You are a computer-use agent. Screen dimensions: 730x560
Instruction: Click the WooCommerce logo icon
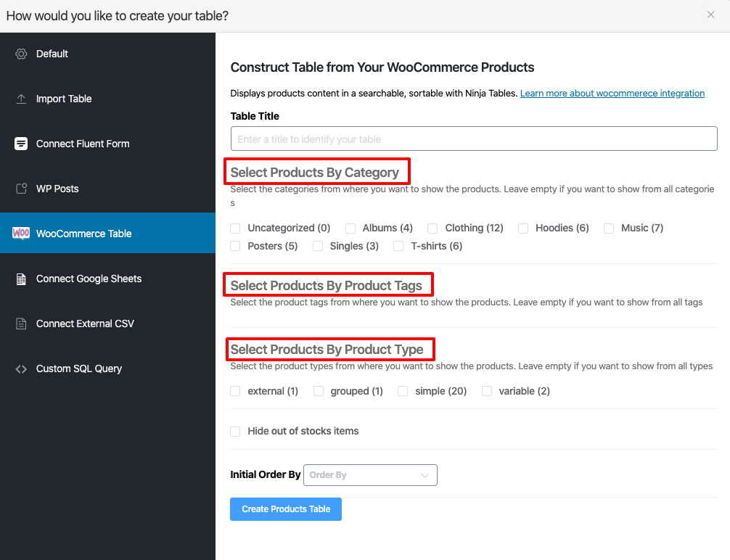21,234
